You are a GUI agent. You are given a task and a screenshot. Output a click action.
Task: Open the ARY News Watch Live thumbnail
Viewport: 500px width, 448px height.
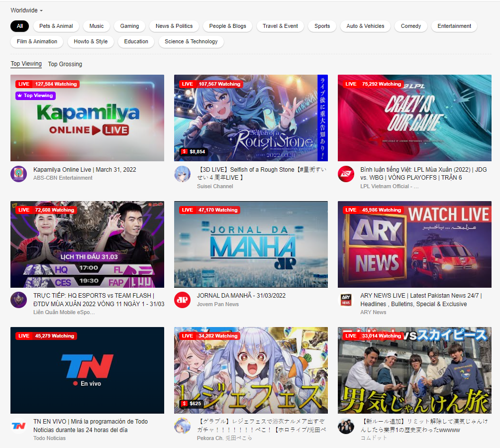tap(414, 244)
